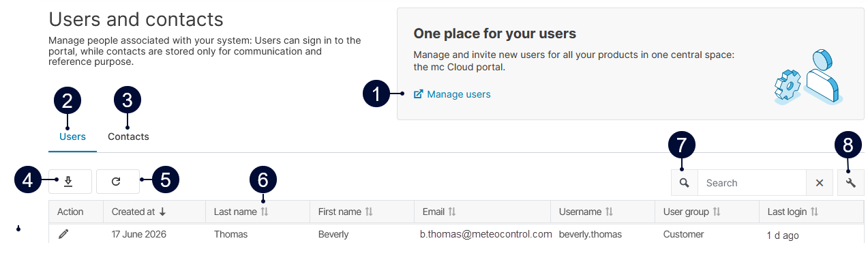Open table settings wrench icon

pos(850,183)
